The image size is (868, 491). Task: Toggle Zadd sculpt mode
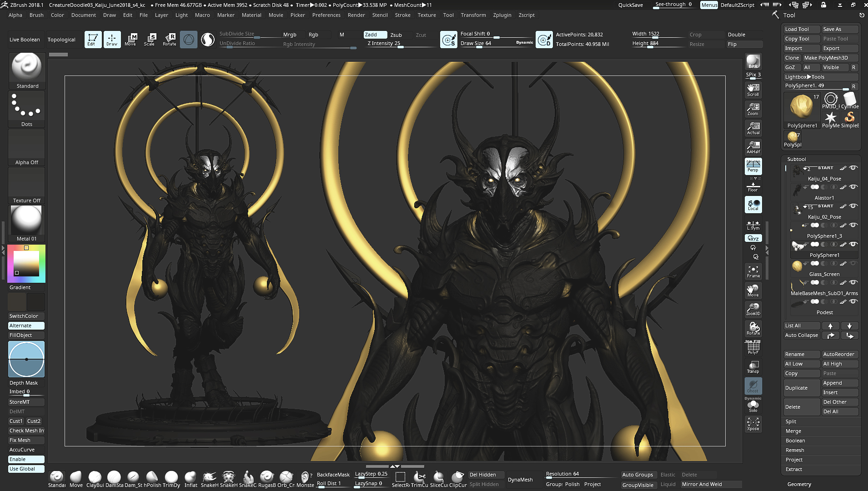pyautogui.click(x=375, y=35)
